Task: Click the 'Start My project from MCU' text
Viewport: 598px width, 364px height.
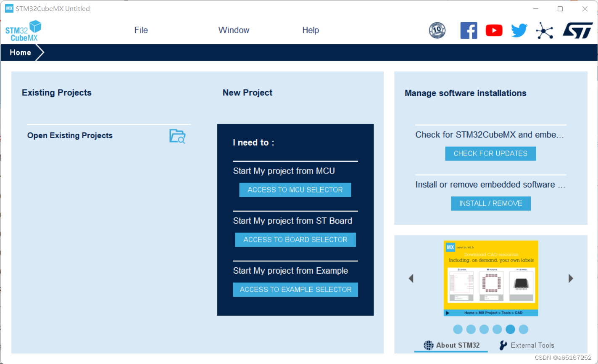Action: tap(284, 171)
